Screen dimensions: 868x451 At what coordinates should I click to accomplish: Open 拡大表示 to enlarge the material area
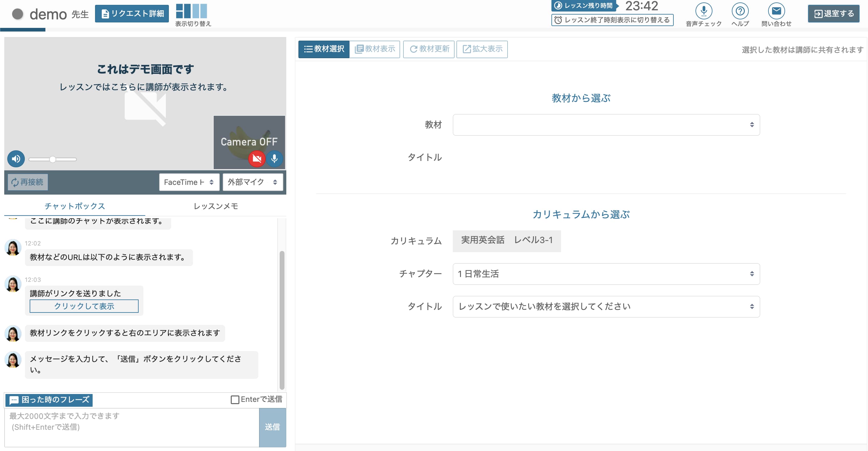pyautogui.click(x=482, y=49)
